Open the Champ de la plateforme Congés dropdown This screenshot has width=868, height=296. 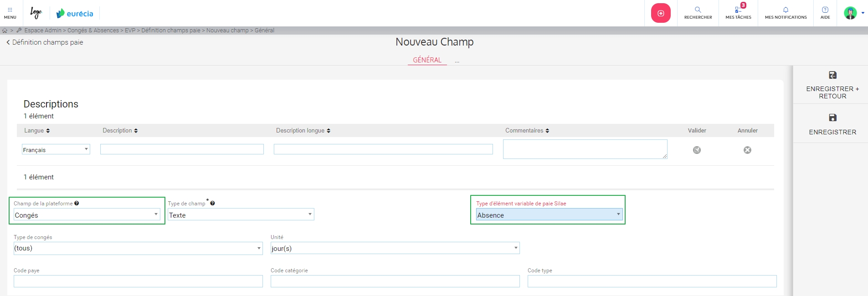pyautogui.click(x=87, y=214)
